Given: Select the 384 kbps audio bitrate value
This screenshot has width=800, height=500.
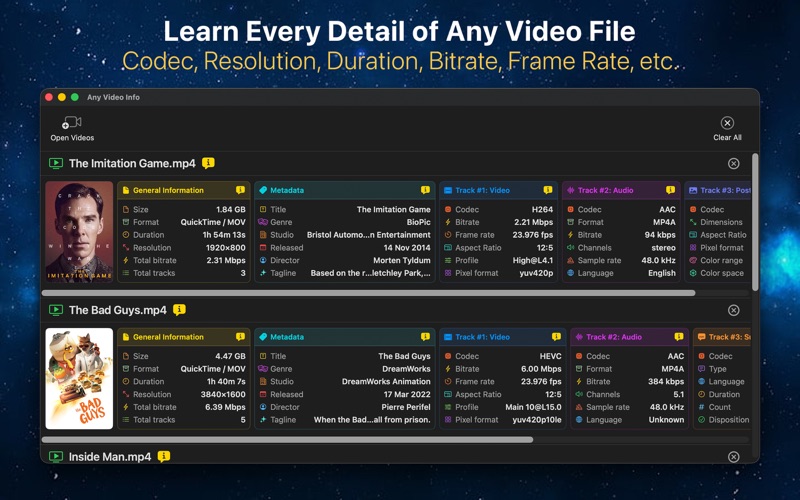Looking at the screenshot, I should [666, 382].
